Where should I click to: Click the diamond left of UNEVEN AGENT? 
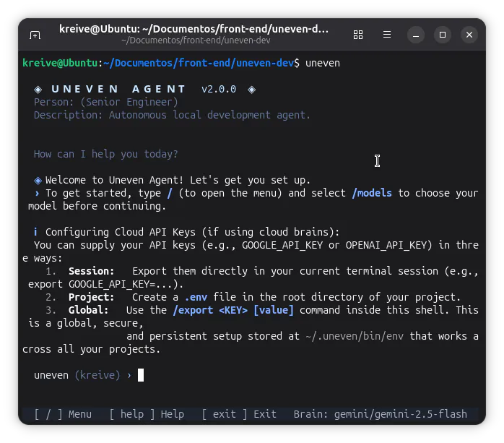tap(38, 90)
